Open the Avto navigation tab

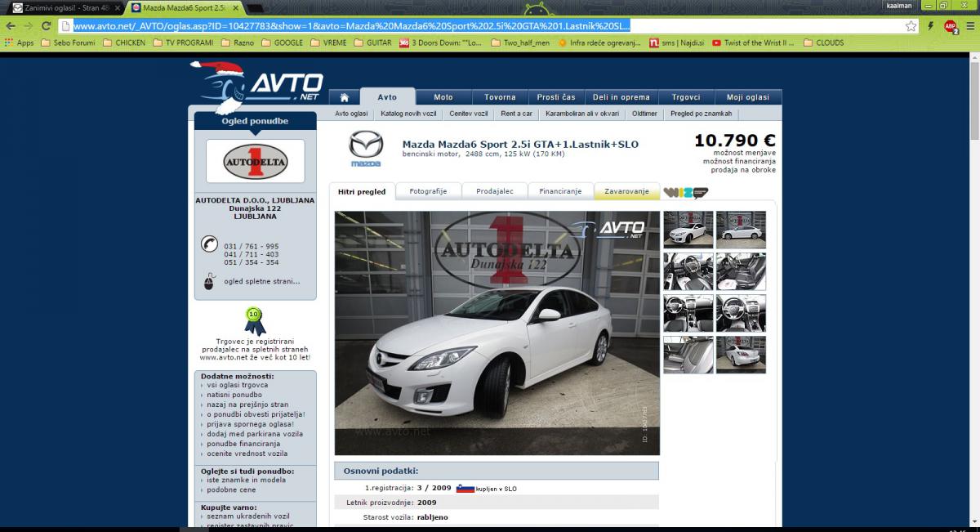[387, 96]
